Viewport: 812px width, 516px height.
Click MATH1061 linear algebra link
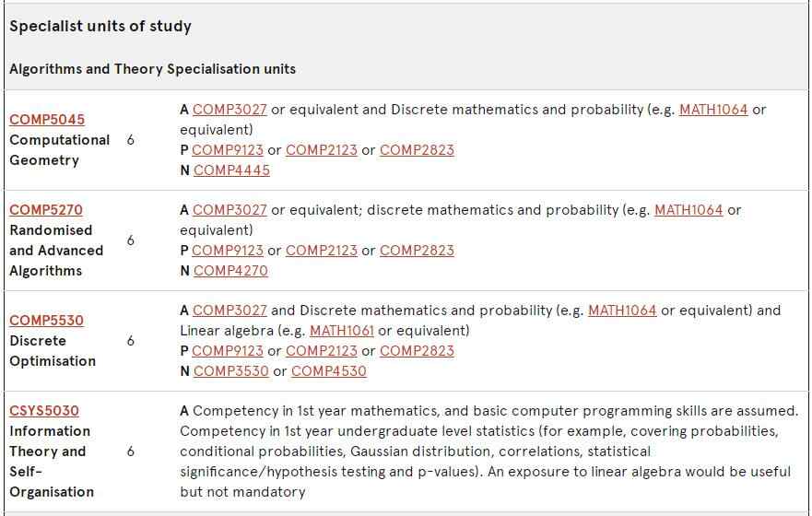[x=342, y=331]
